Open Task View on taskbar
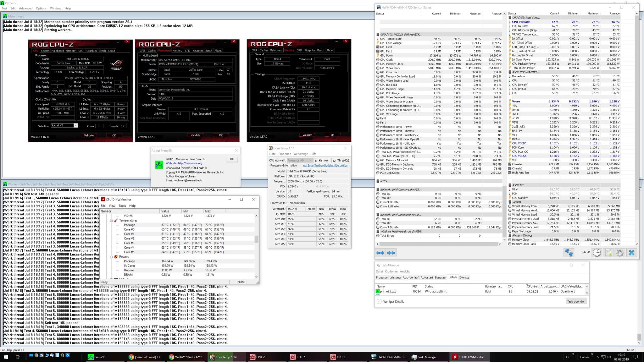The height and width of the screenshot is (362, 644). [x=18, y=357]
